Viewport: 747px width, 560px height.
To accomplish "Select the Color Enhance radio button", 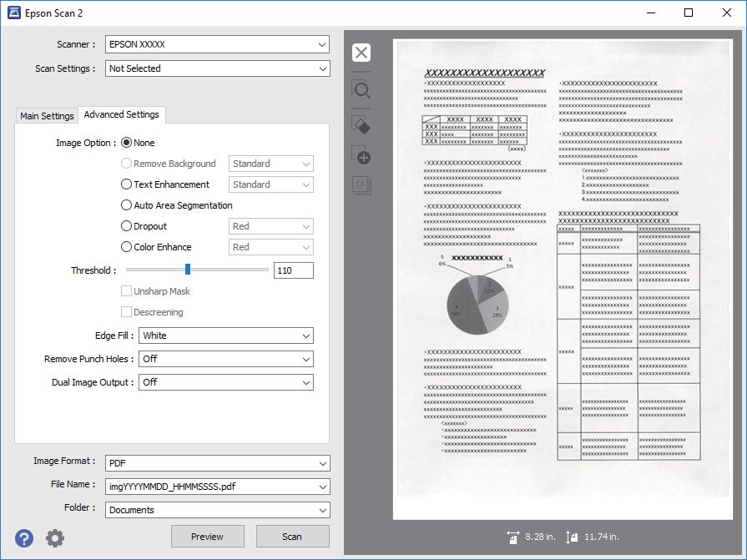I will (x=126, y=247).
